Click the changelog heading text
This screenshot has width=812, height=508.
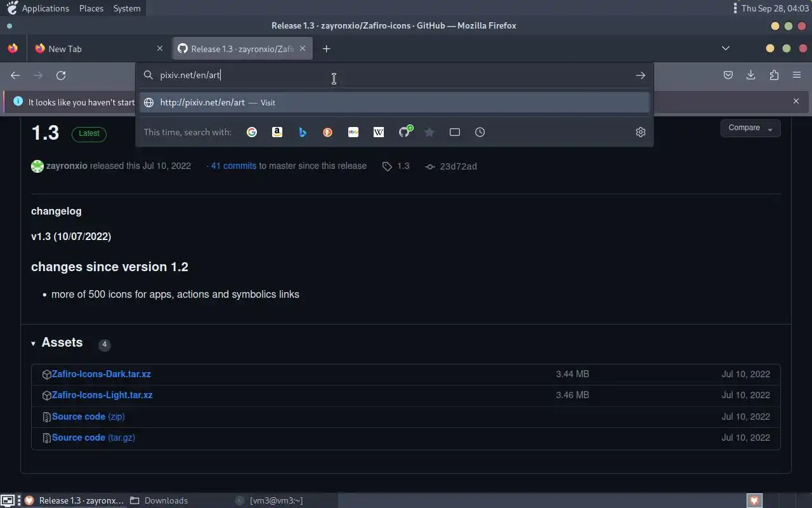coord(56,211)
